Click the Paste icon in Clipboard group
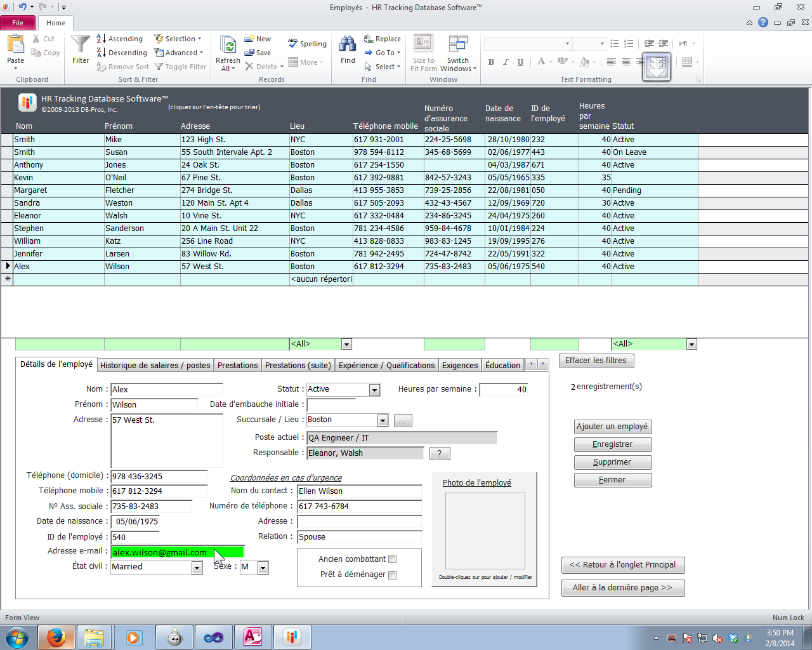Screen dimensions: 812x650 tap(15, 44)
